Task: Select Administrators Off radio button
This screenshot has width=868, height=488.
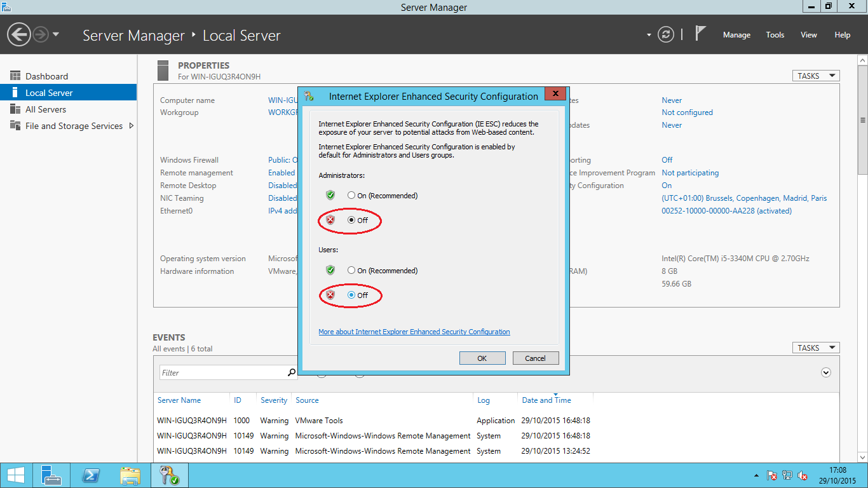Action: point(351,220)
